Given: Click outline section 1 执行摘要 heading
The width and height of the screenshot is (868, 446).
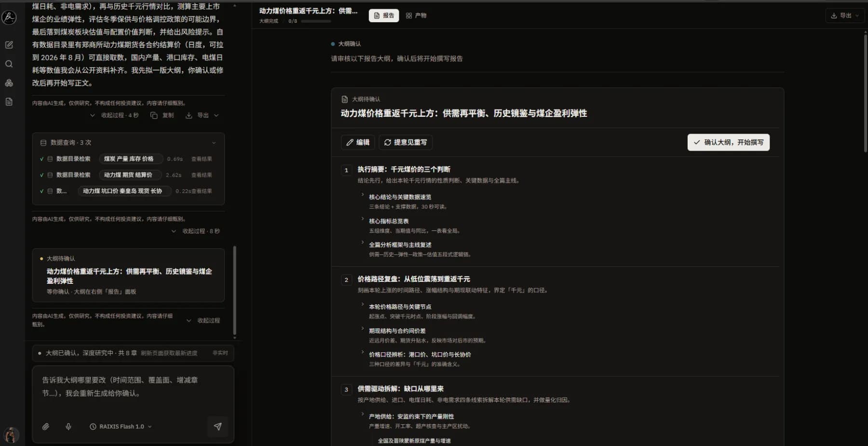Looking at the screenshot, I should (404, 169).
